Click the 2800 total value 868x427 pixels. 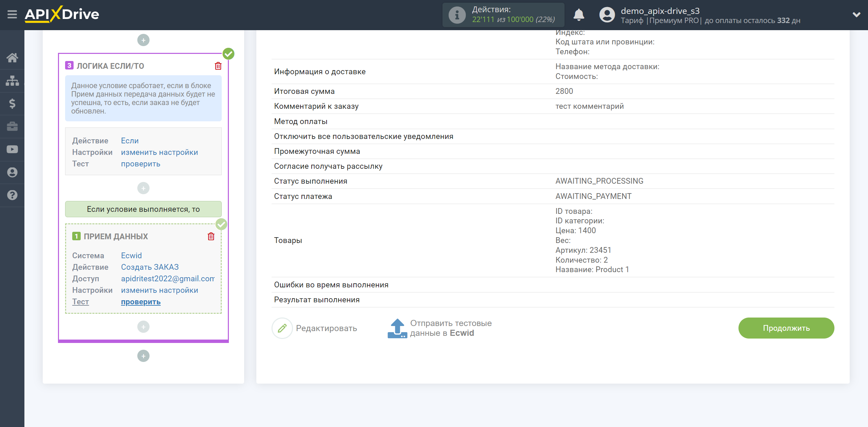pyautogui.click(x=564, y=91)
